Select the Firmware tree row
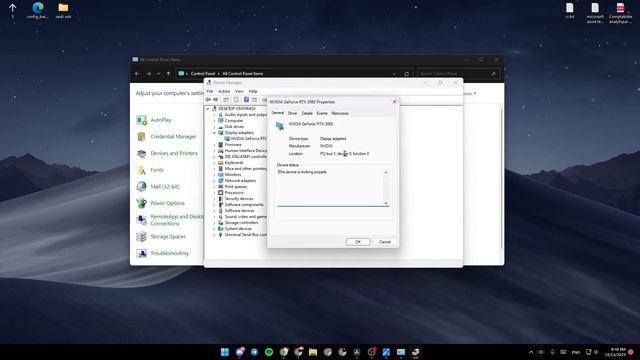This screenshot has height=360, width=640. pos(233,145)
